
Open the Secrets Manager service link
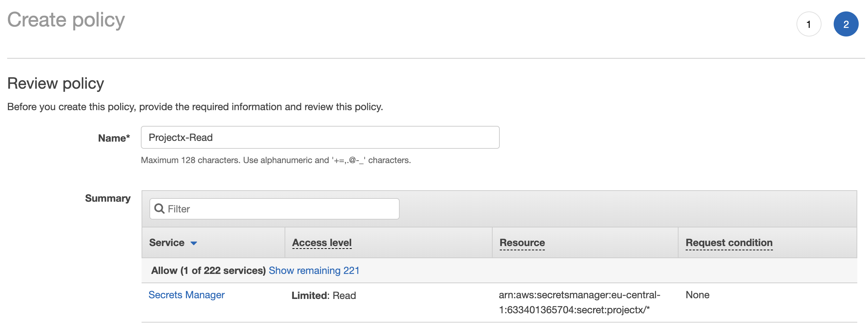coord(186,295)
